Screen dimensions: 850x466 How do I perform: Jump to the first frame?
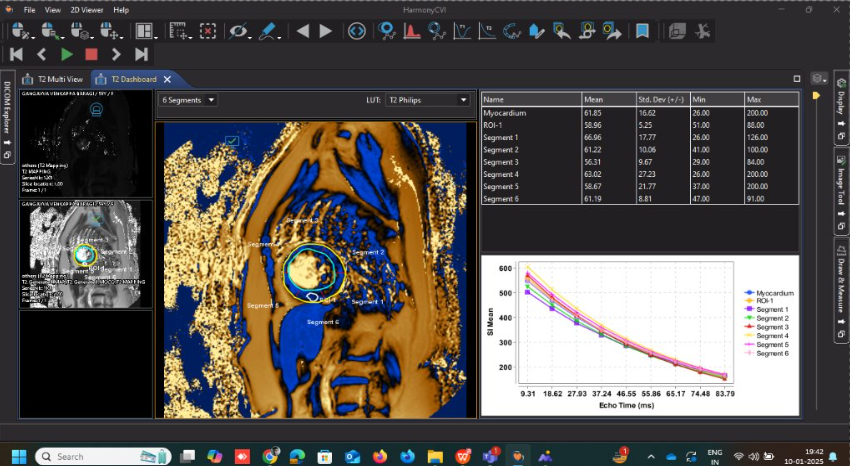[17, 54]
